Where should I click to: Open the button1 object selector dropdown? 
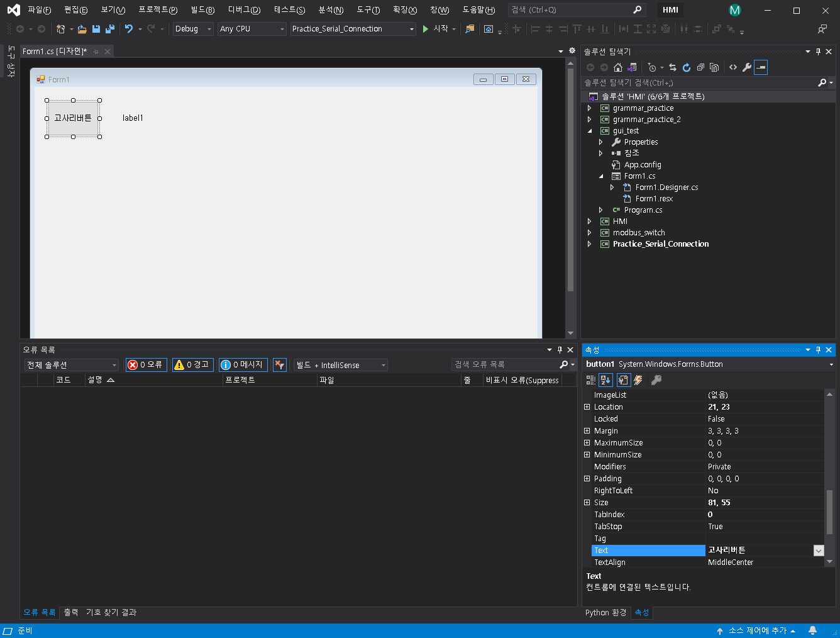click(x=831, y=364)
